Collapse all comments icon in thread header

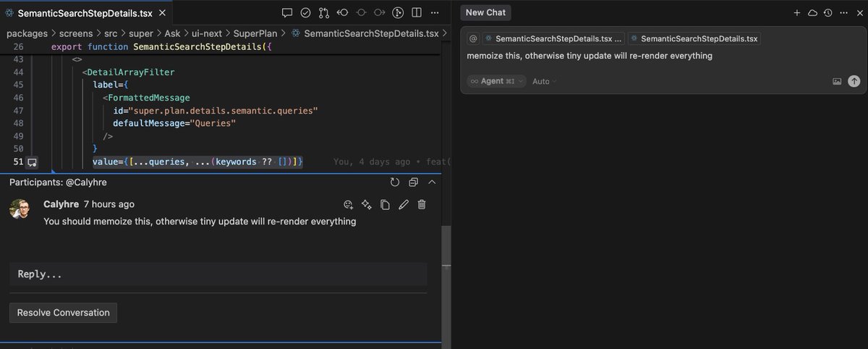click(413, 182)
